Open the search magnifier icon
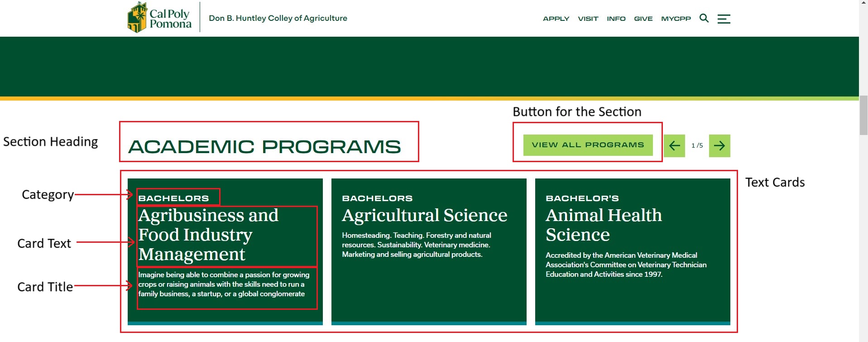The height and width of the screenshot is (342, 868). point(704,18)
